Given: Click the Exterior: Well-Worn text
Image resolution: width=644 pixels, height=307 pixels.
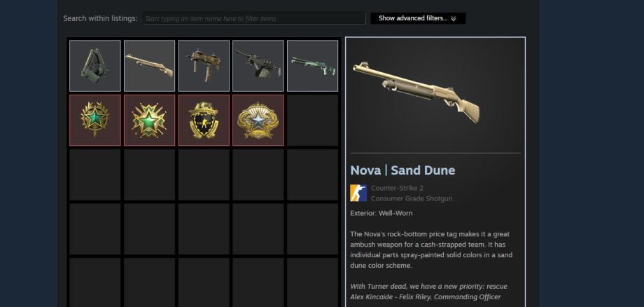Looking at the screenshot, I should tap(381, 213).
